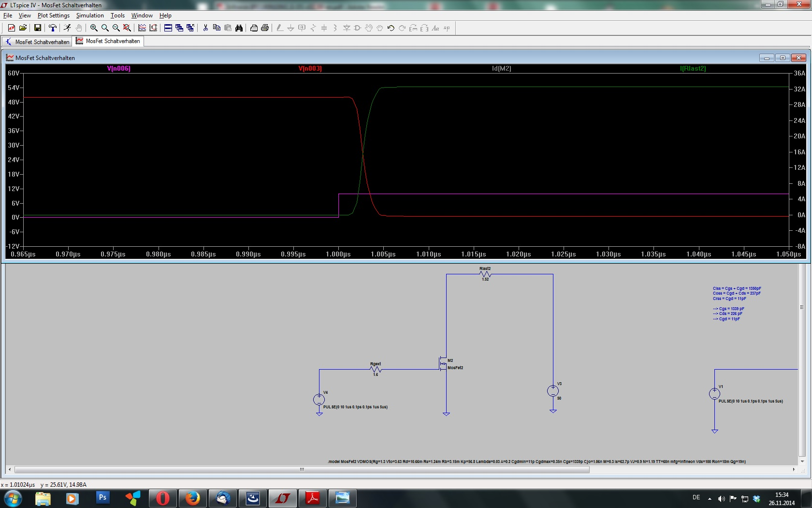The height and width of the screenshot is (508, 812).
Task: Click the Place Resistor icon
Action: tap(313, 28)
